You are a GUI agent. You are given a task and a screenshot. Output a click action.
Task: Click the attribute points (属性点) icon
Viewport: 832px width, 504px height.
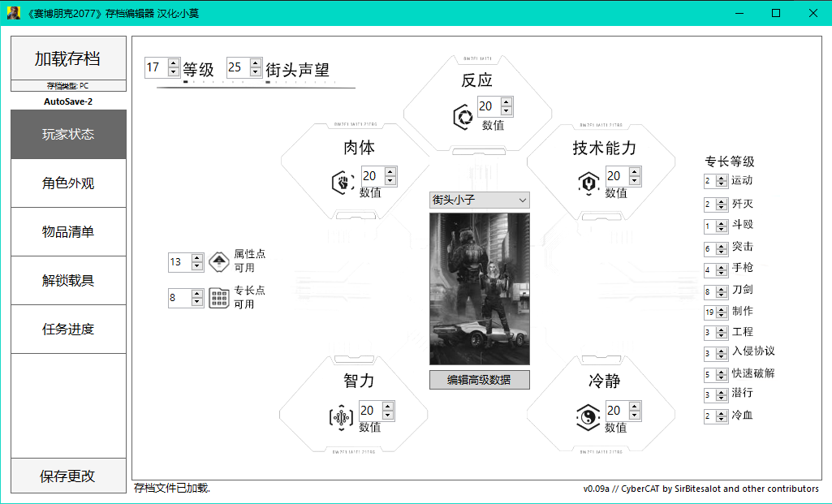click(218, 261)
